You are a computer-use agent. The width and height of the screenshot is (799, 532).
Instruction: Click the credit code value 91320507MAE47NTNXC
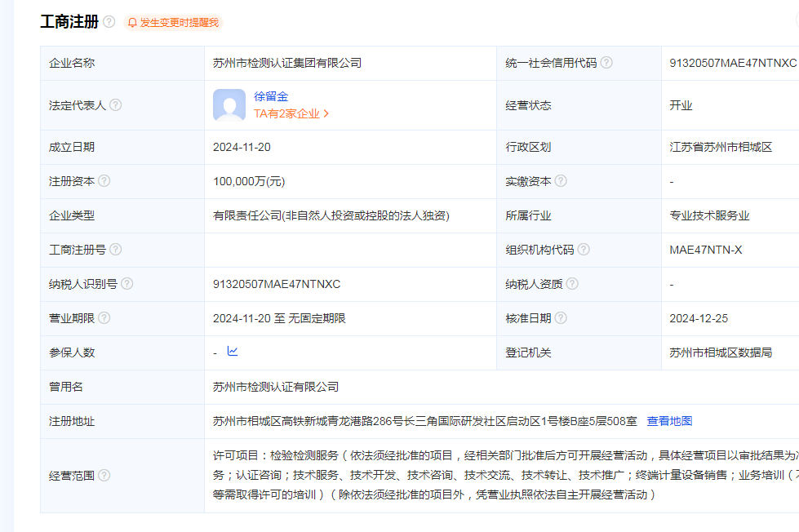[732, 63]
